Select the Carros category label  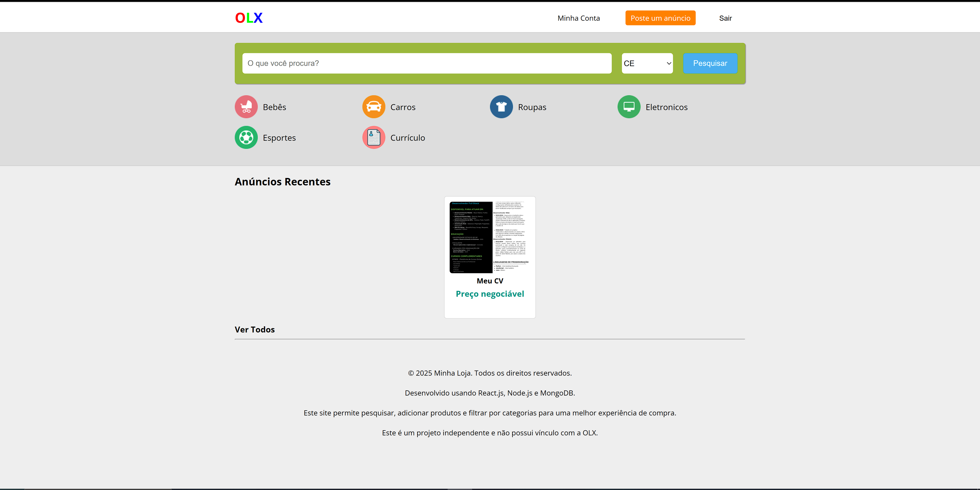click(x=402, y=107)
